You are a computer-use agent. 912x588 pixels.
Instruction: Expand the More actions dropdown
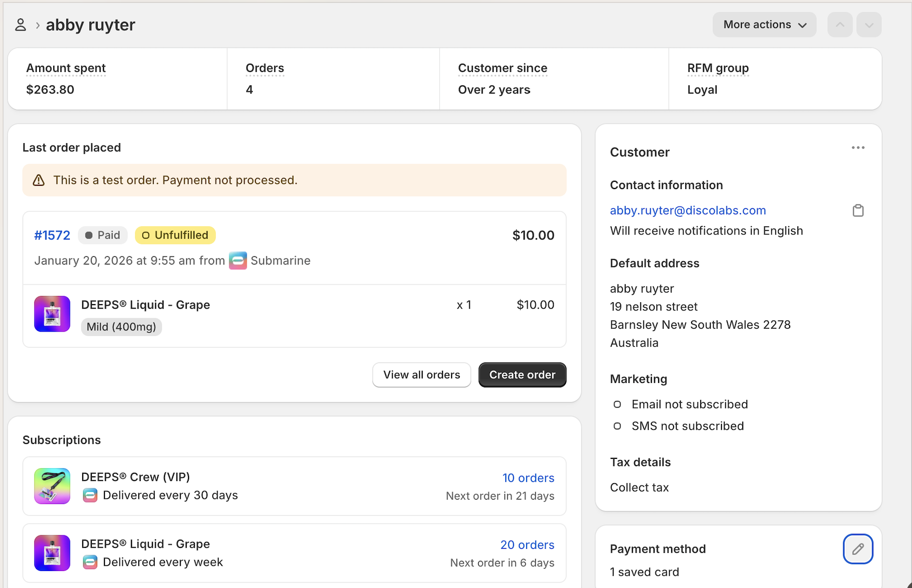point(764,25)
